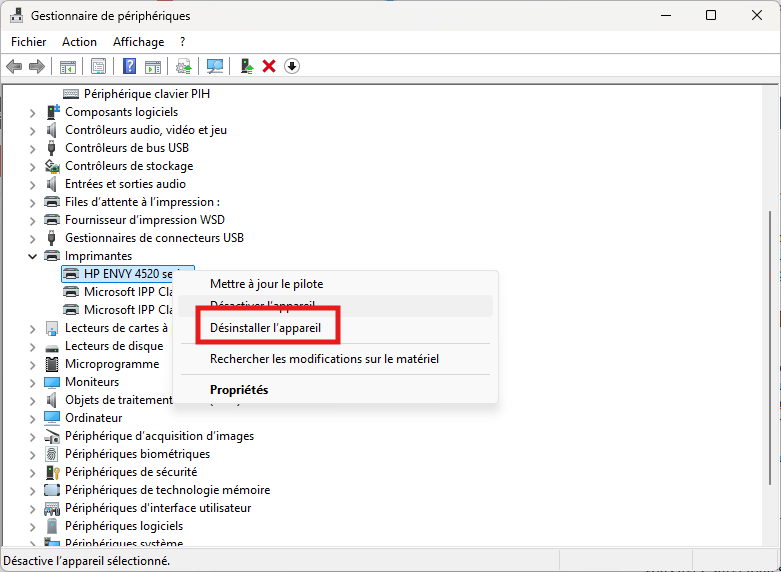This screenshot has width=781, height=572.
Task: Click the Périphériques biométriques fingerprint icon
Action: tap(51, 454)
